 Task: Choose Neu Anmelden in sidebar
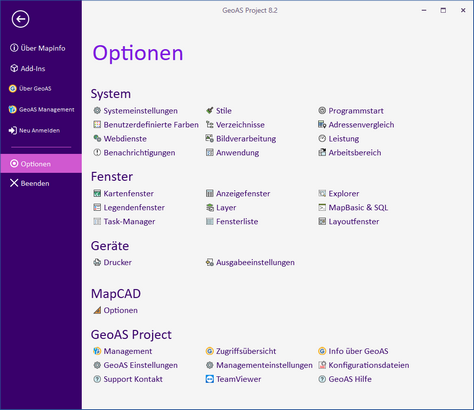tap(34, 130)
